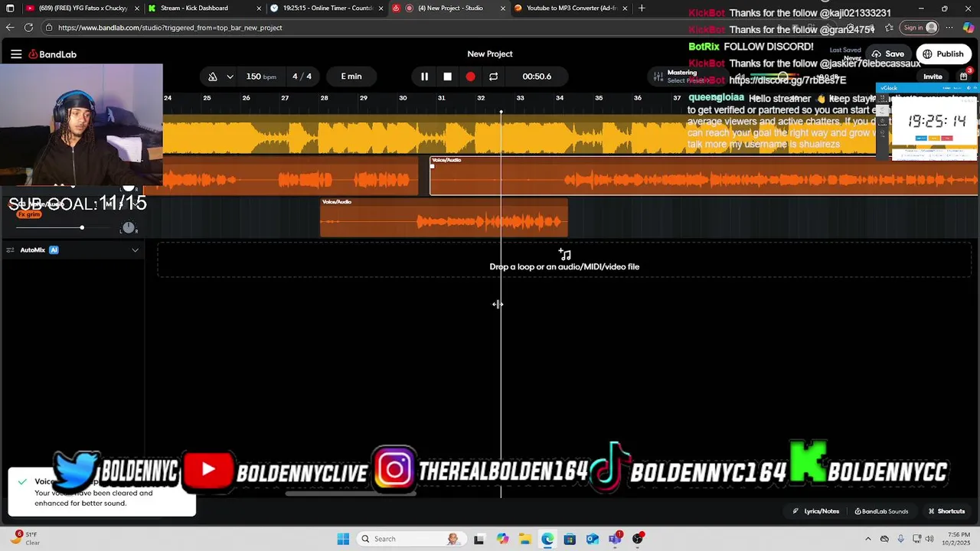
Task: Open BandLab Sounds
Action: 881,511
